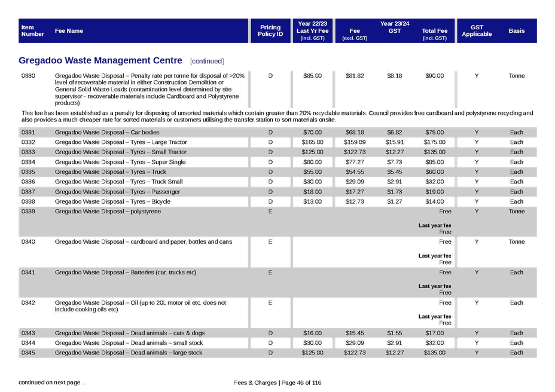
Task: Click "Dead animals – small stock" fee name
Action: (x=129, y=343)
